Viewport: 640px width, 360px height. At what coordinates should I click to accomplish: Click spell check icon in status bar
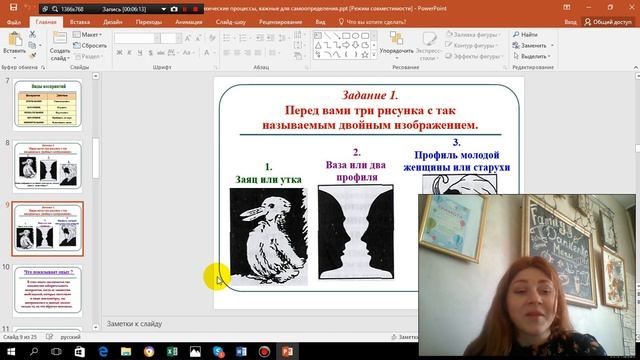[x=49, y=337]
